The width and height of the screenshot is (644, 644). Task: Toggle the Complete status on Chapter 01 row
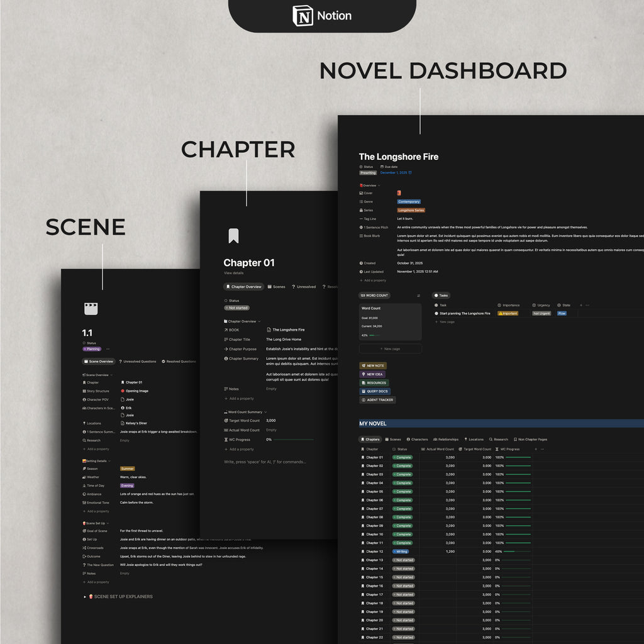pyautogui.click(x=402, y=457)
